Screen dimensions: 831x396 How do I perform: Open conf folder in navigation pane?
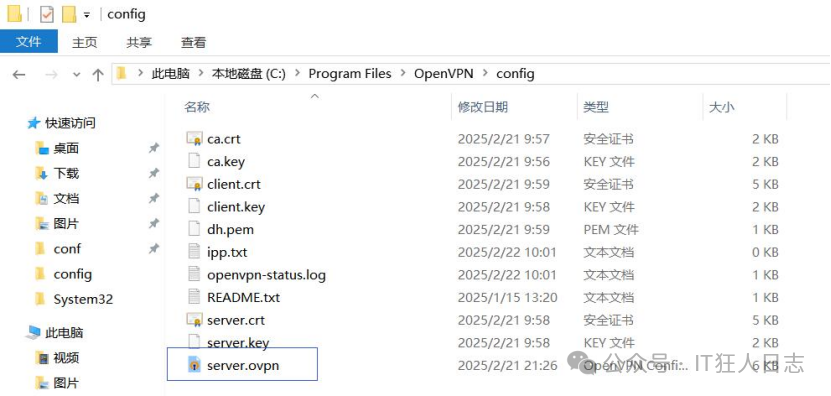point(67,249)
